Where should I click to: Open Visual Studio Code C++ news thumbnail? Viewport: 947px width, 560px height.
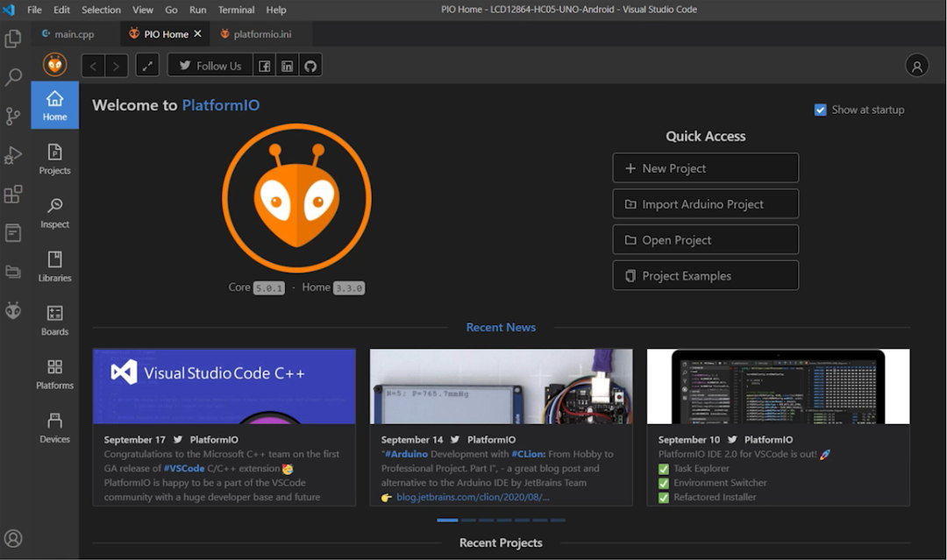pos(224,386)
